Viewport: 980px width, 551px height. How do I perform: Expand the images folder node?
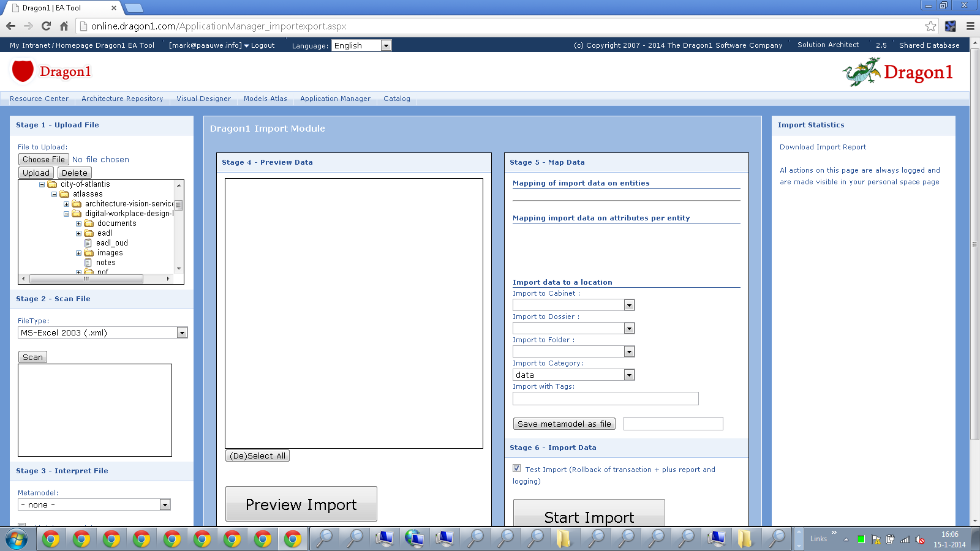tap(79, 253)
